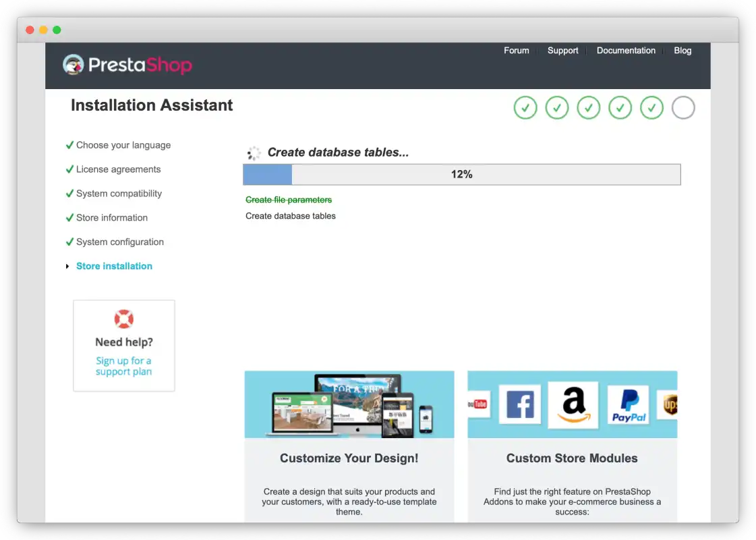Screen dimensions: 756x540
Task: Click the Amazon module icon
Action: 573,405
